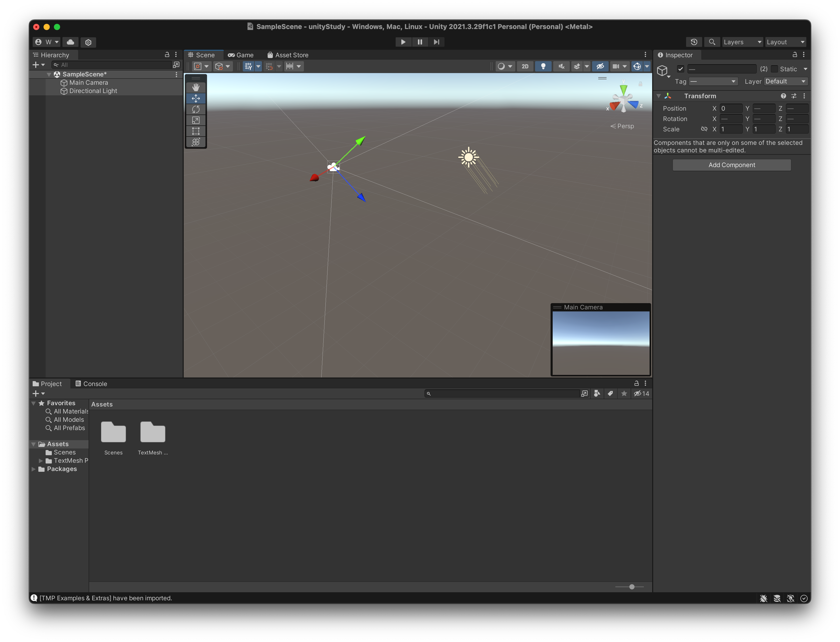
Task: Open the account W dropdown
Action: pyautogui.click(x=47, y=42)
